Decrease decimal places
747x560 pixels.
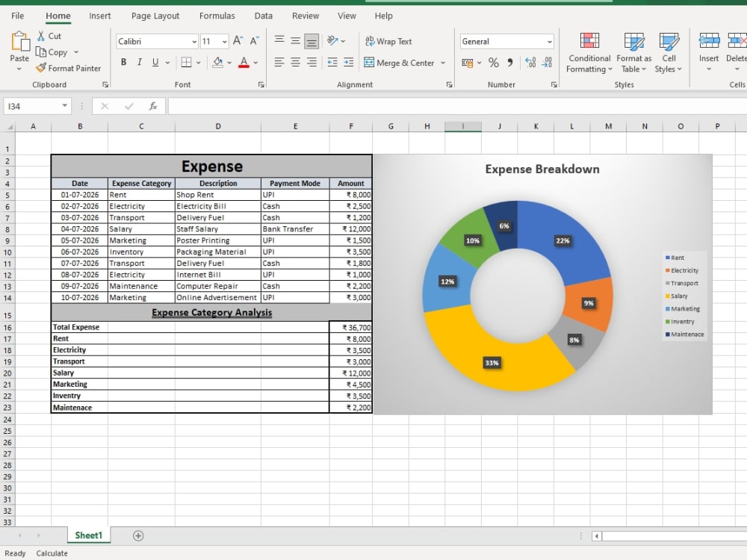click(x=547, y=63)
